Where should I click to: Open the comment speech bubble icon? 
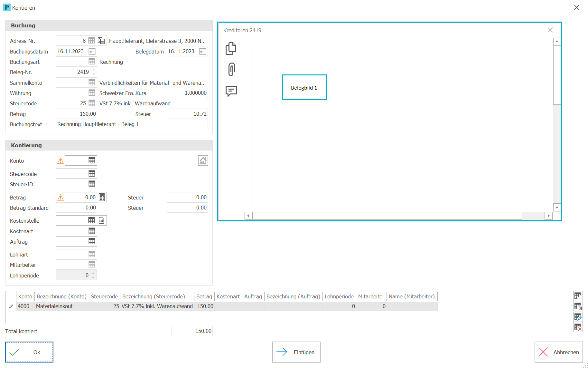click(x=231, y=91)
